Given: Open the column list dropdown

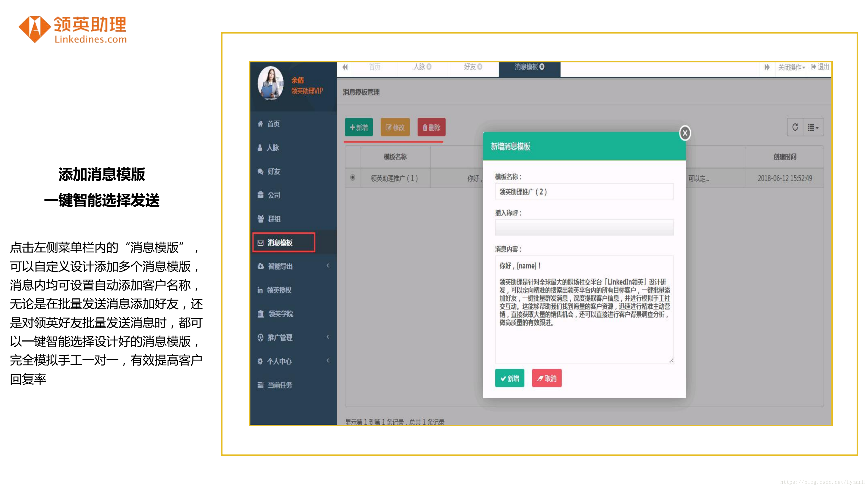Looking at the screenshot, I should (x=813, y=127).
